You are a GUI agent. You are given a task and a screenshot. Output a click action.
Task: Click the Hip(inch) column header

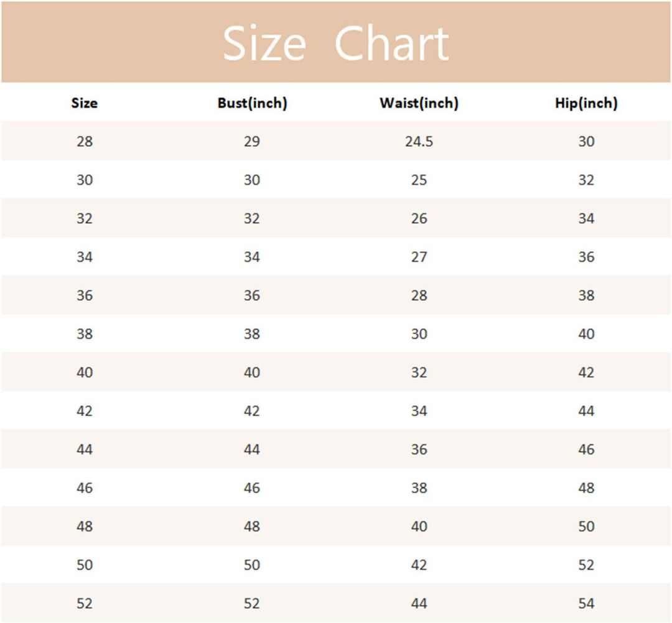coord(586,103)
